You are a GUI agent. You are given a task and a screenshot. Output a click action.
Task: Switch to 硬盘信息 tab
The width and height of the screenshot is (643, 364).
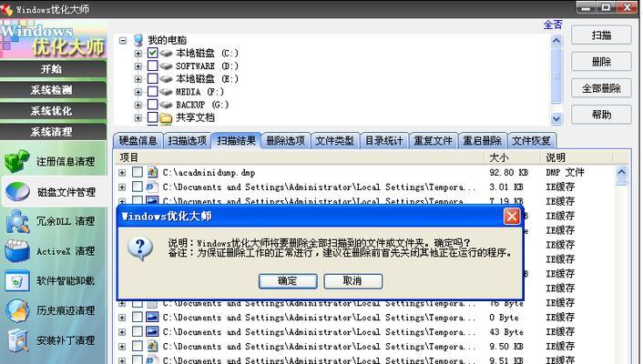pos(138,141)
